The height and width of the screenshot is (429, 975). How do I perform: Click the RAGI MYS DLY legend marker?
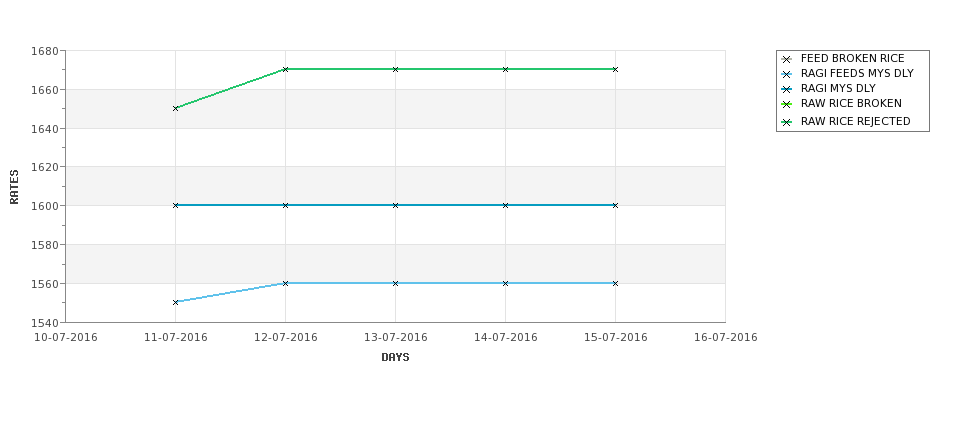(x=787, y=90)
